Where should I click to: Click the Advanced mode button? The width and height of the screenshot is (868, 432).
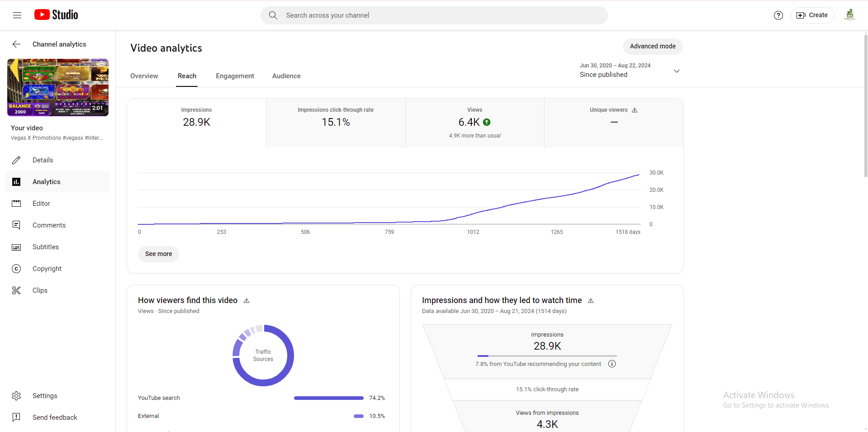point(652,46)
